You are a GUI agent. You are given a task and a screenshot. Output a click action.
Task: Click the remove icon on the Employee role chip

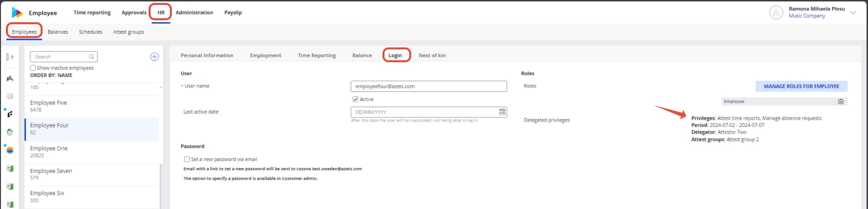click(x=840, y=102)
